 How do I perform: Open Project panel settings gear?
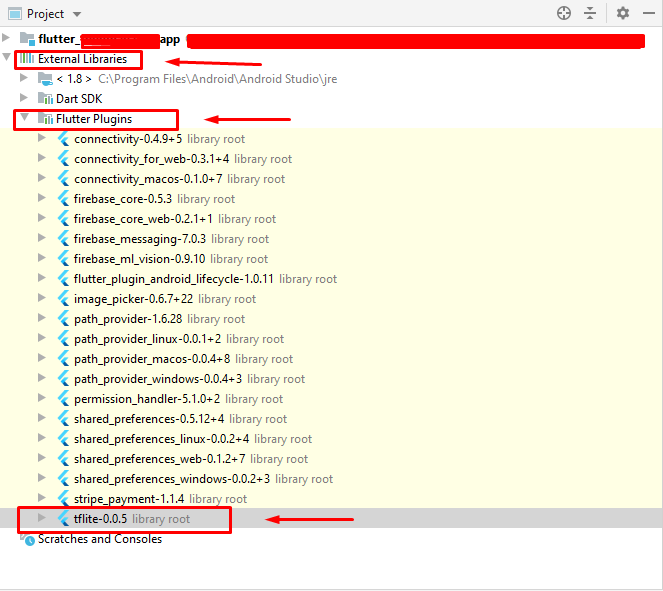click(623, 13)
